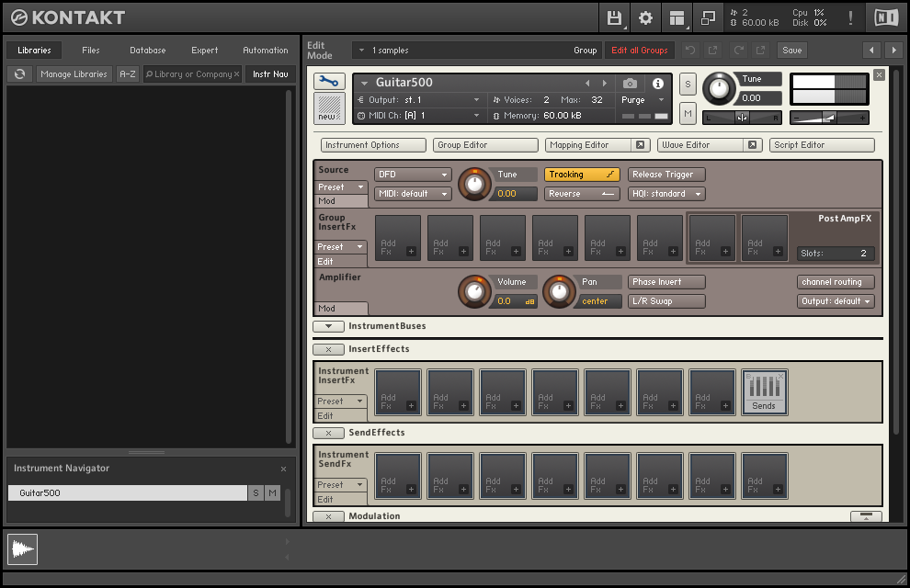This screenshot has width=910, height=588.
Task: Open Kontakt options gear icon
Action: pyautogui.click(x=645, y=18)
